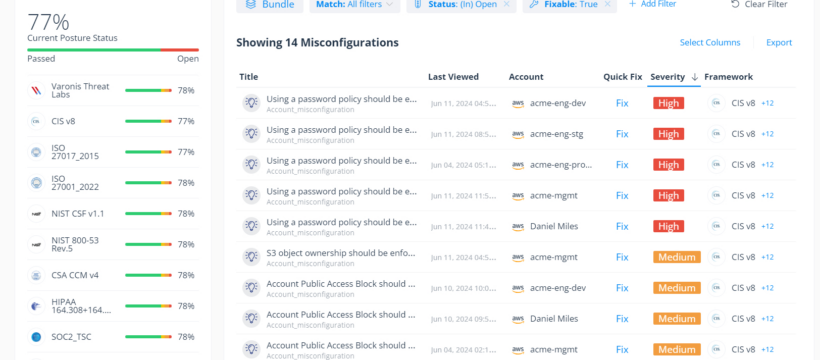The image size is (820, 360).
Task: Open first 'Using a password policy' title
Action: pos(341,98)
